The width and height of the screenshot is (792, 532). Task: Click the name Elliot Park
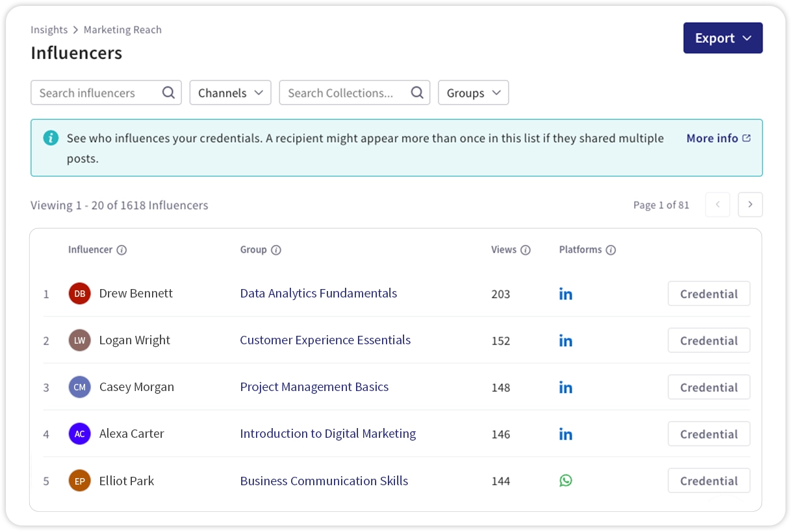pos(127,481)
